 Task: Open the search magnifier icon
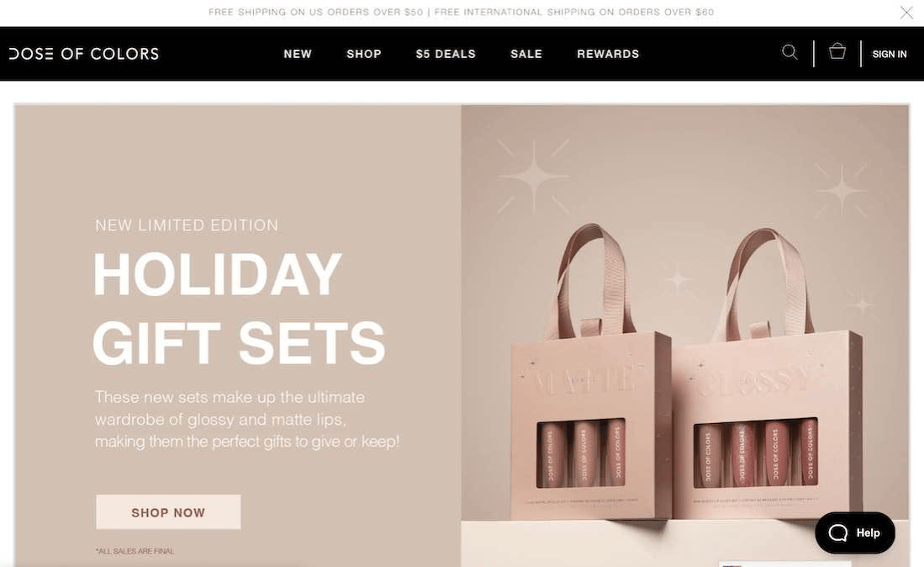point(789,52)
